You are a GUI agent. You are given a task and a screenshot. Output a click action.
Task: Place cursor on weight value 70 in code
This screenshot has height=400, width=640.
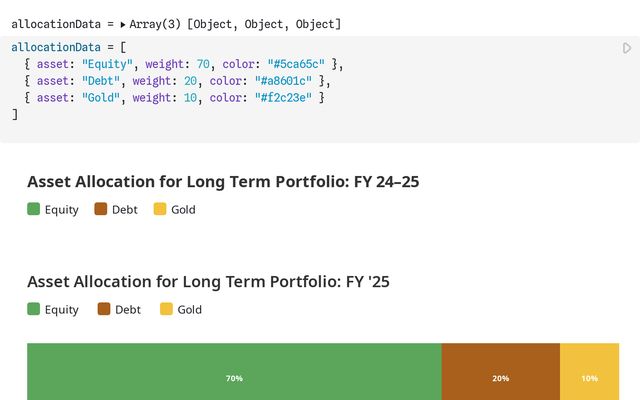click(203, 64)
